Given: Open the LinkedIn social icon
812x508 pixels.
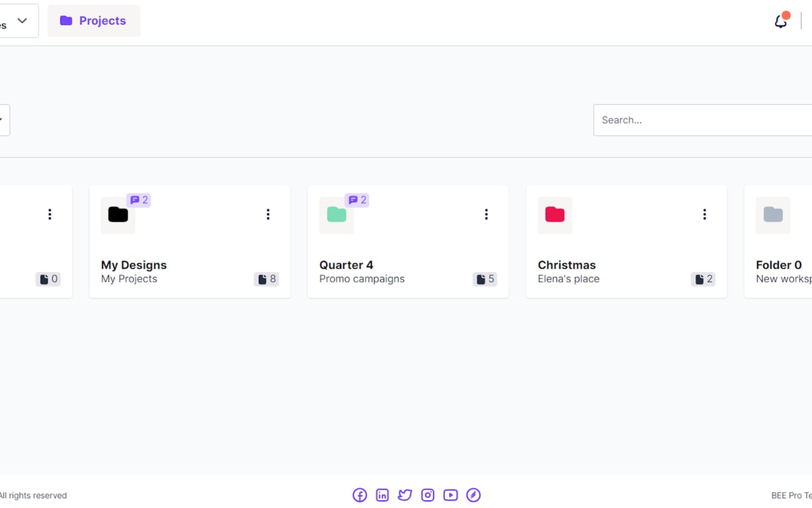Looking at the screenshot, I should [382, 495].
